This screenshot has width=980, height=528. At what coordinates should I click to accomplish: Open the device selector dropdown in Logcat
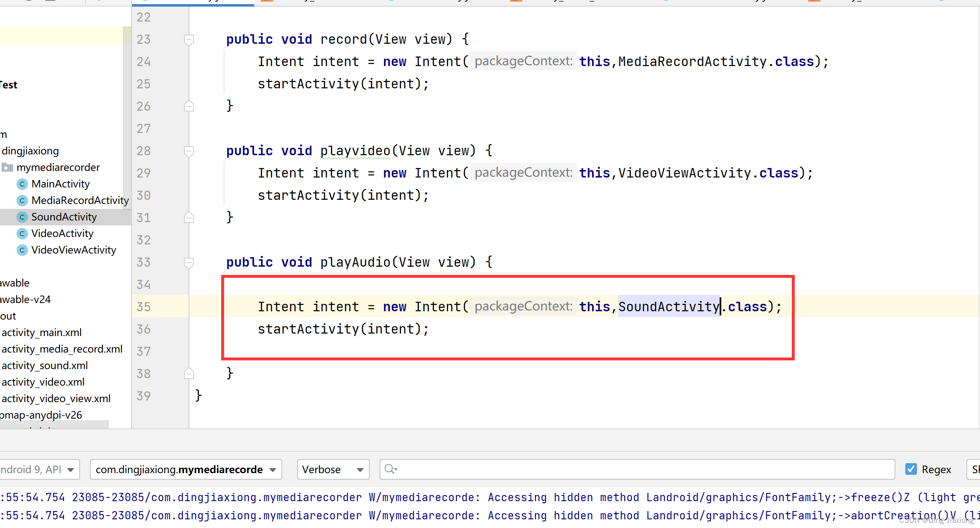(40, 469)
